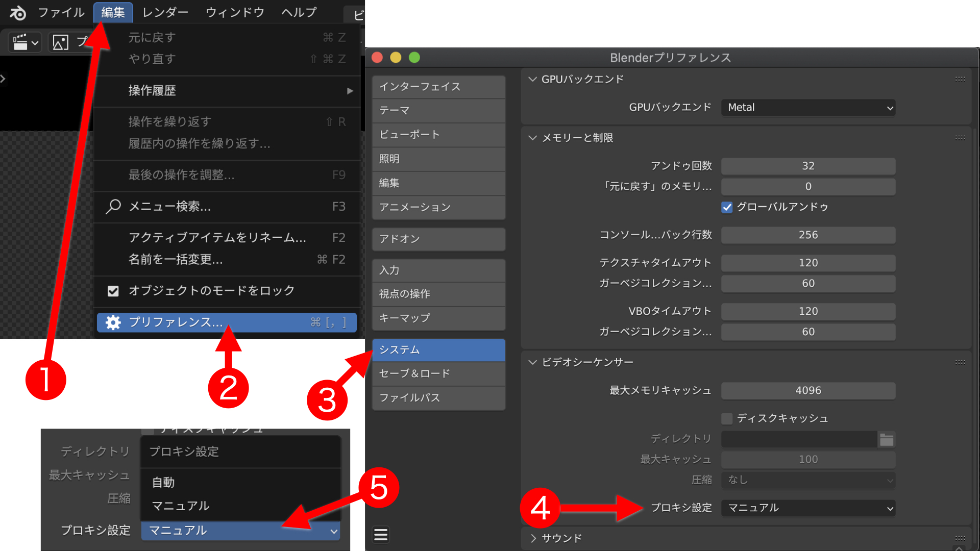Select アクティブアイテムをリネーム... entry
Viewport: 980px width, 551px height.
pyautogui.click(x=227, y=238)
